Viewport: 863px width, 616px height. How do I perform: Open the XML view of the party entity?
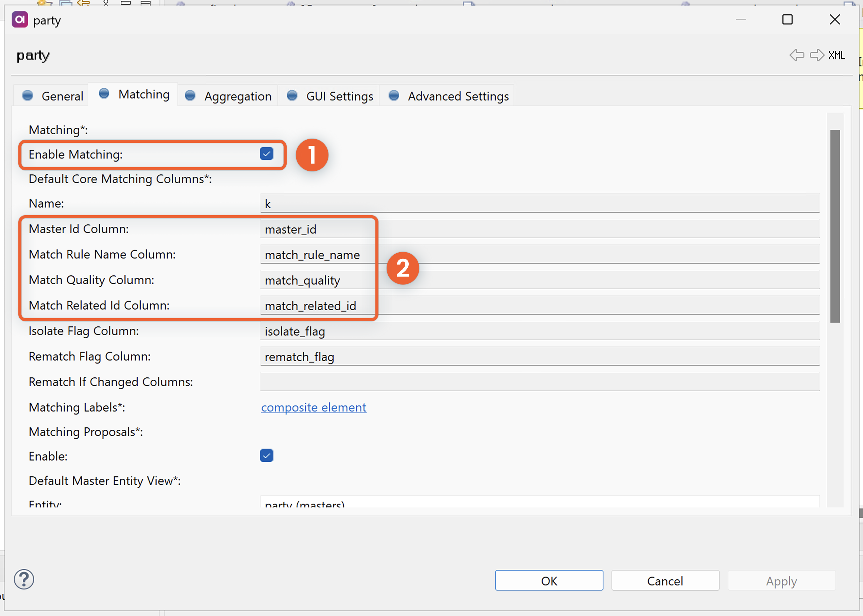click(836, 55)
